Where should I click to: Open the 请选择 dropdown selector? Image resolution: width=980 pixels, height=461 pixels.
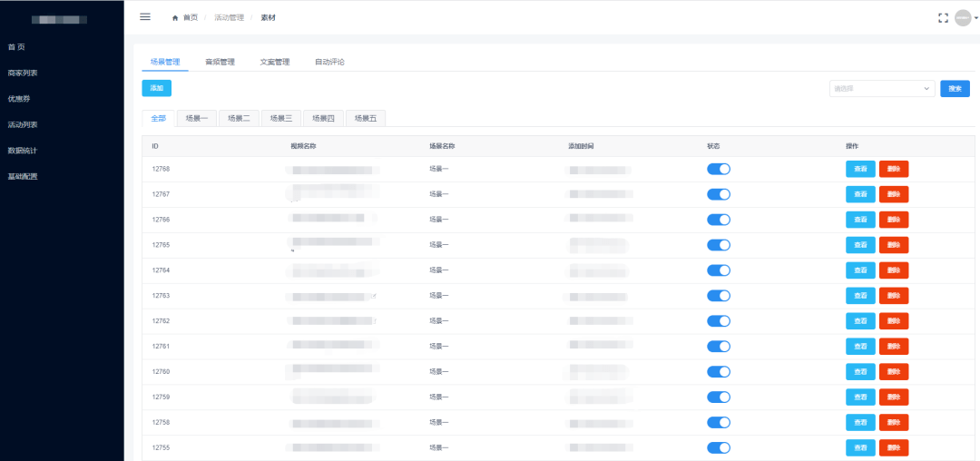point(882,89)
